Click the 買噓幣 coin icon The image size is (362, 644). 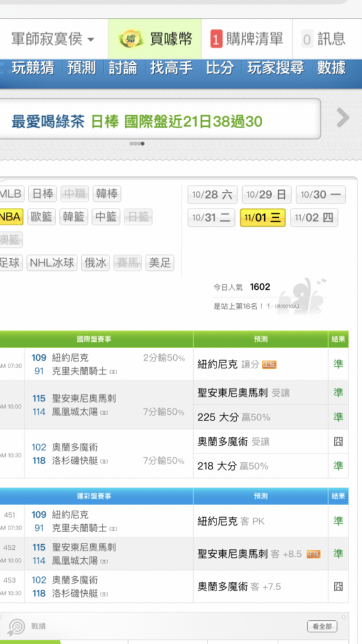pyautogui.click(x=130, y=39)
